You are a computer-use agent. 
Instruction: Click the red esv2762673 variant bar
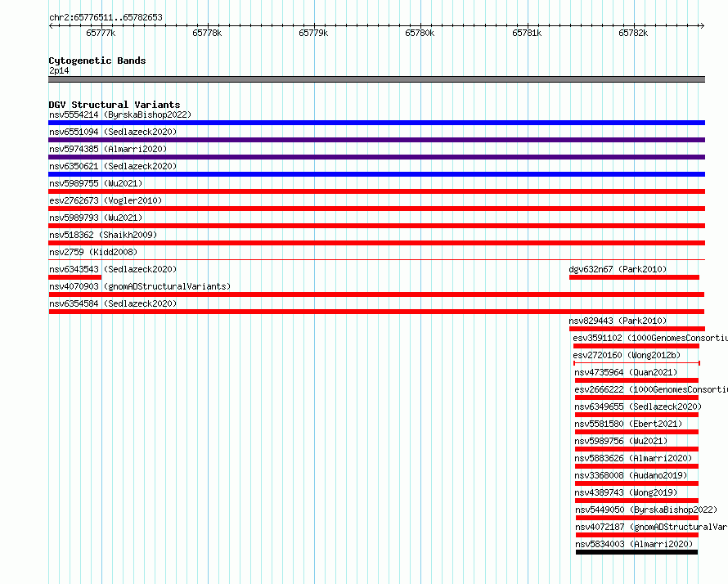[376, 209]
